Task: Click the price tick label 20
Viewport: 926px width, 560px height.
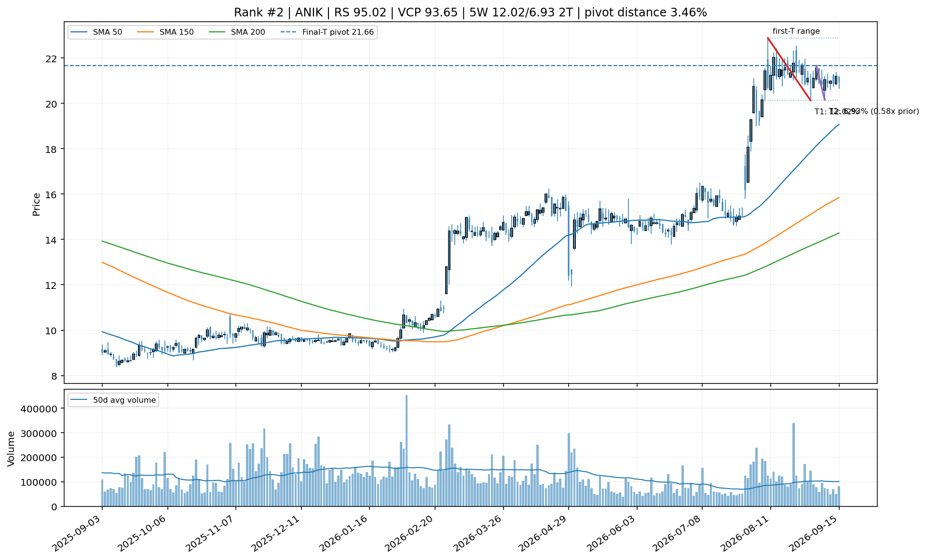Action: click(x=51, y=104)
